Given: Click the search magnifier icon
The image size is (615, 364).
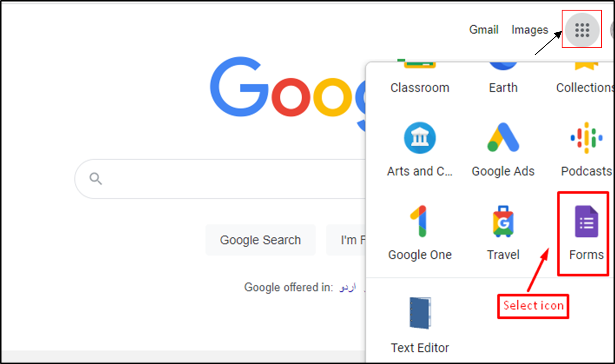Looking at the screenshot, I should coord(95,178).
